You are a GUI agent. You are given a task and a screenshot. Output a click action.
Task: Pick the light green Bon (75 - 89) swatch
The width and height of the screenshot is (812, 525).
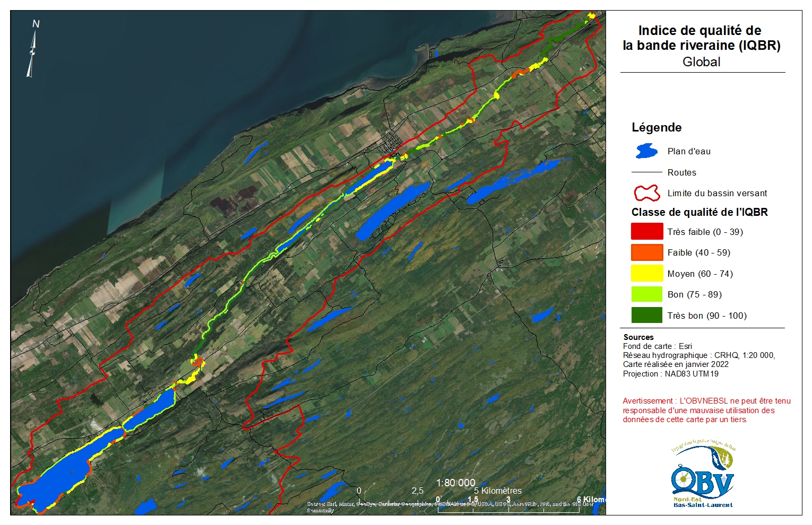[x=646, y=294]
